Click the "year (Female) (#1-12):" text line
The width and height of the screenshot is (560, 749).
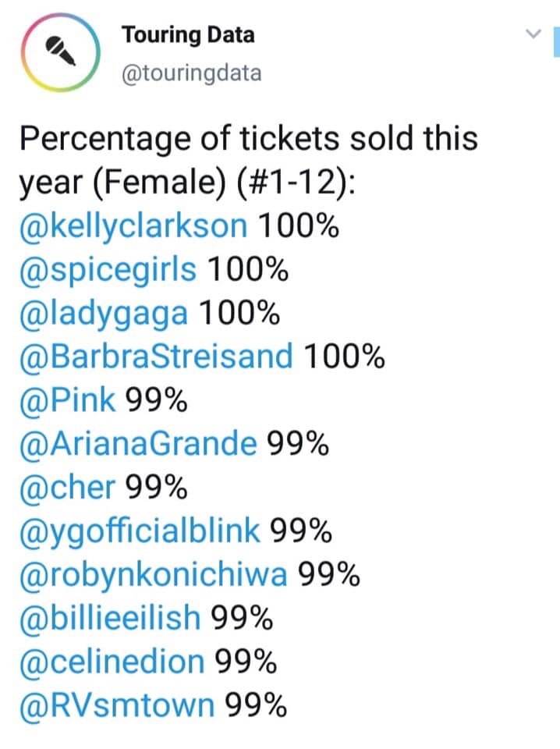[x=186, y=183]
